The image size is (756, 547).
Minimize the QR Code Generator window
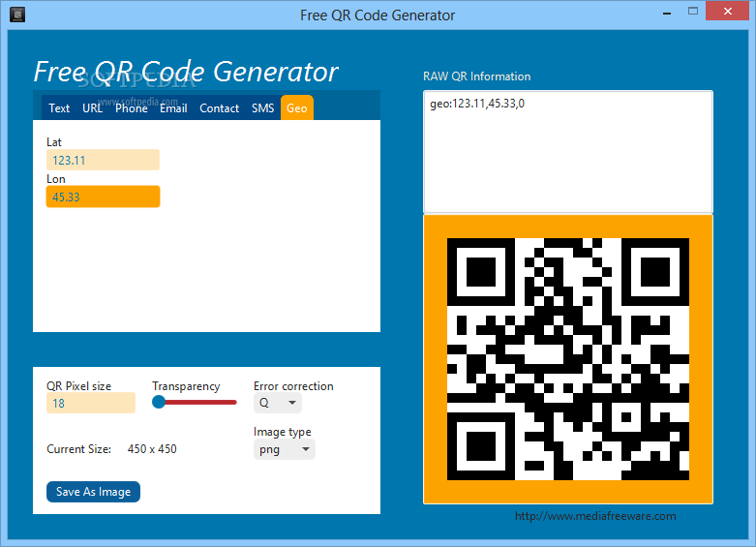click(667, 12)
